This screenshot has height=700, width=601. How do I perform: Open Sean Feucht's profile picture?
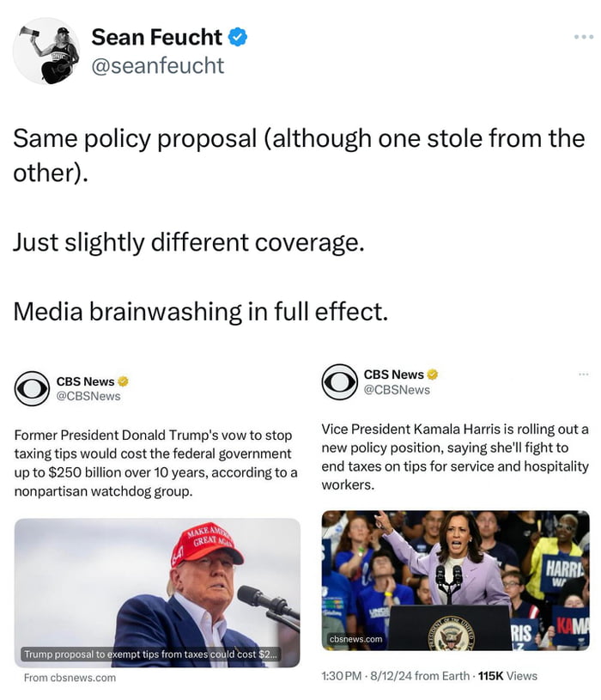click(46, 51)
